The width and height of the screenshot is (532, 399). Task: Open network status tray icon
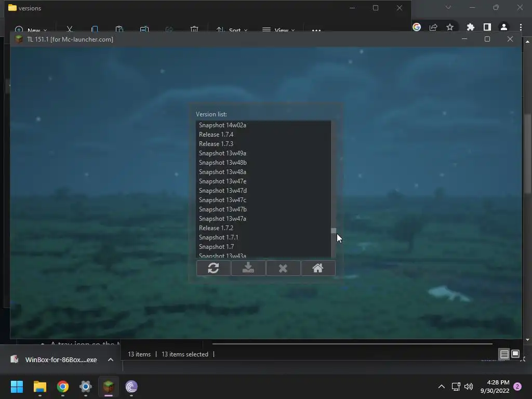[x=456, y=387]
